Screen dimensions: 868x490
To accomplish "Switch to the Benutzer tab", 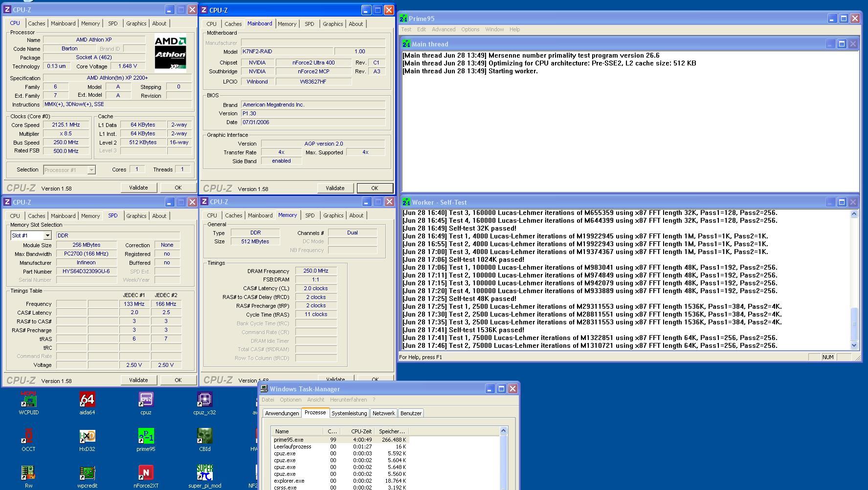I will pos(411,413).
